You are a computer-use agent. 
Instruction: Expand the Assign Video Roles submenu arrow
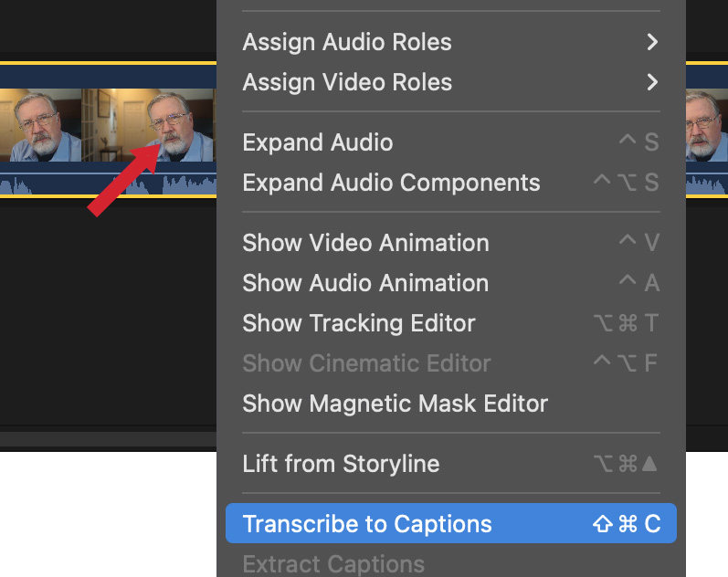tap(651, 82)
